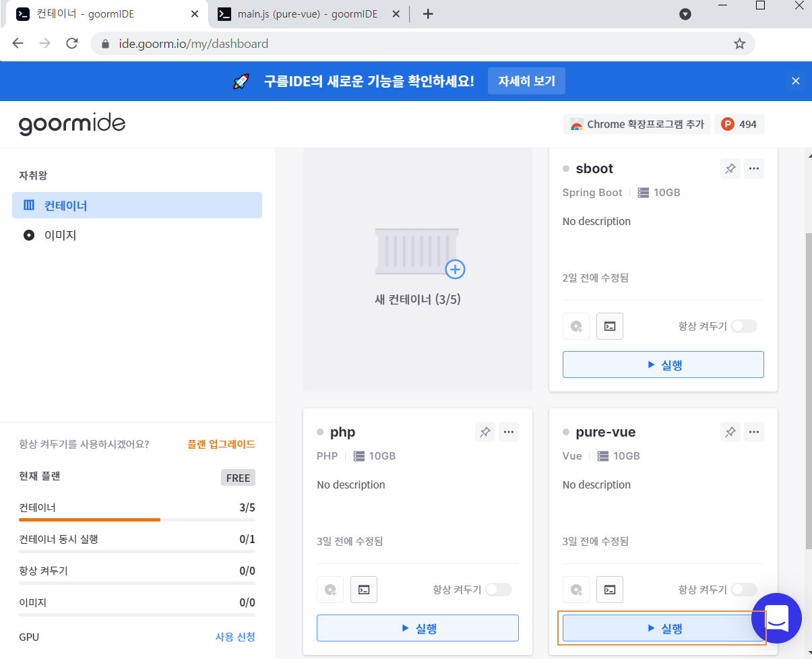Click the FREE plan badge

(x=238, y=478)
